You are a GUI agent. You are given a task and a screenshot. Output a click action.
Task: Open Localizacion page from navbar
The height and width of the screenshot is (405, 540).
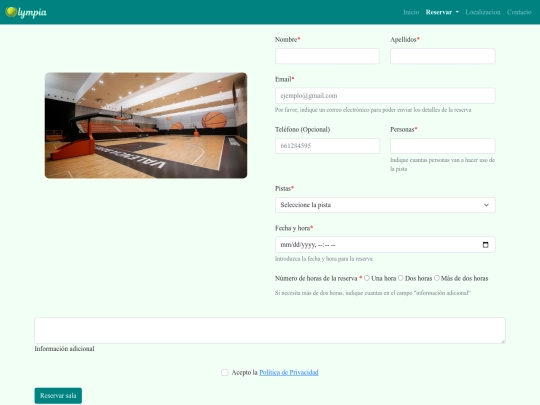pos(483,12)
